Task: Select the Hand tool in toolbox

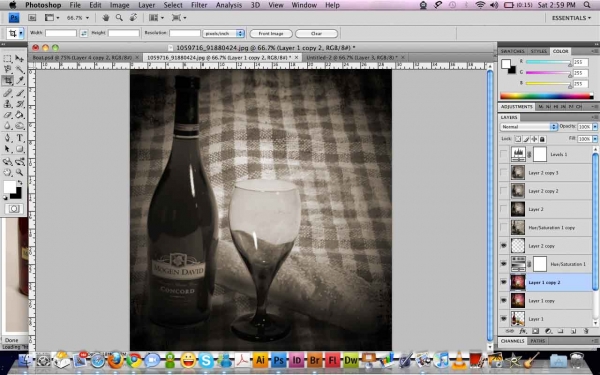Action: tap(7, 173)
